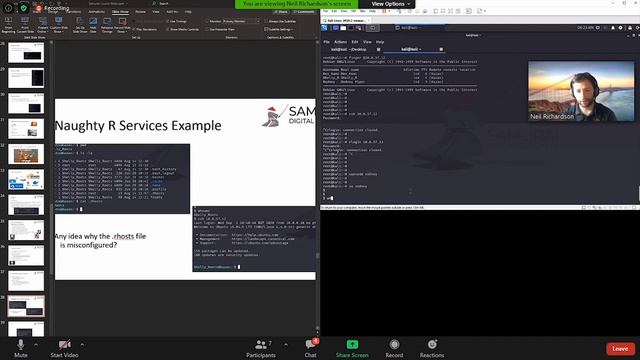Select slide thumbnail 33
Viewport: 640px width, 360px height.
click(26, 180)
